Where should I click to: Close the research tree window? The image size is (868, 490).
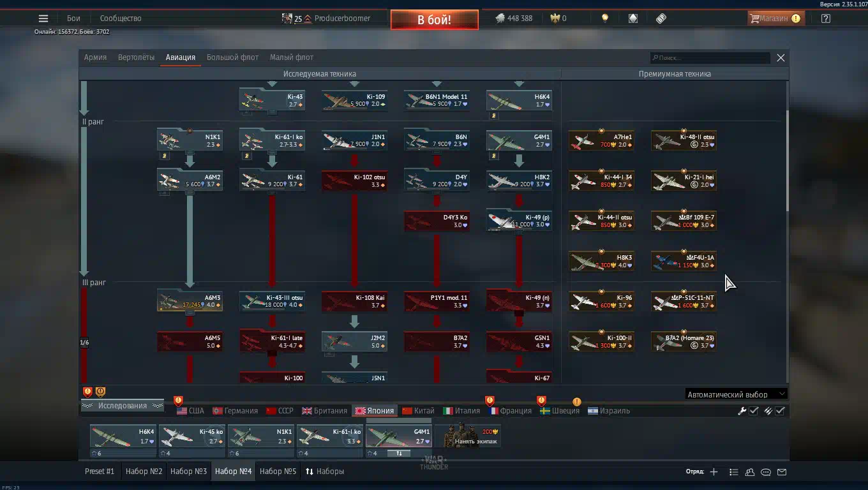coord(781,57)
